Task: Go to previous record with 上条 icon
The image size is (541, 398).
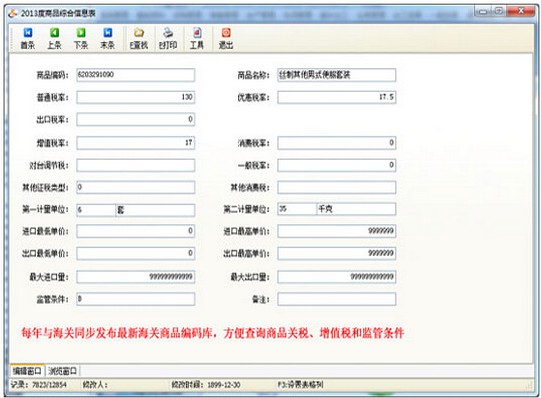Action: point(54,33)
